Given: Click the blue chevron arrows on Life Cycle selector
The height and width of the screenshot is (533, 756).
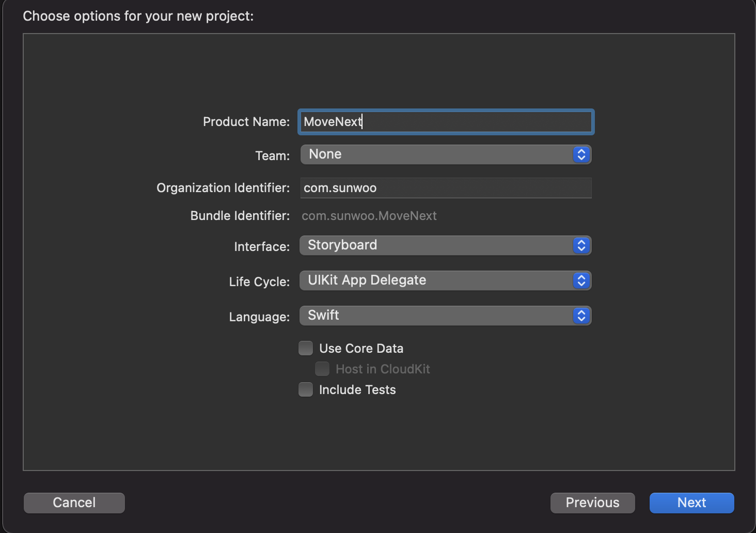Looking at the screenshot, I should tap(581, 280).
